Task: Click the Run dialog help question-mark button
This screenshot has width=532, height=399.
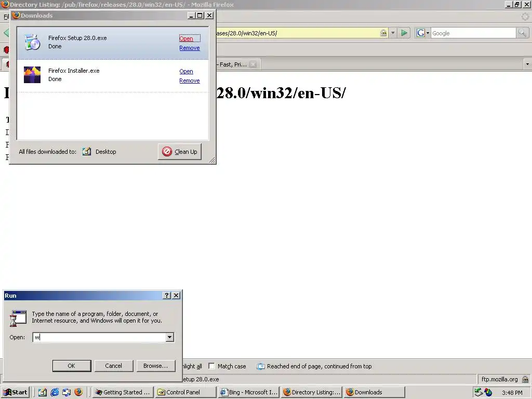Action: [167, 296]
